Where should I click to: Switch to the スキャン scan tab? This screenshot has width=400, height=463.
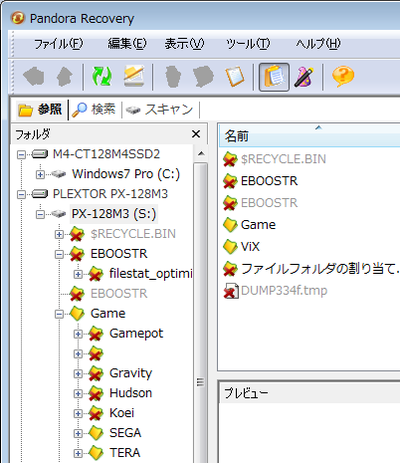160,109
